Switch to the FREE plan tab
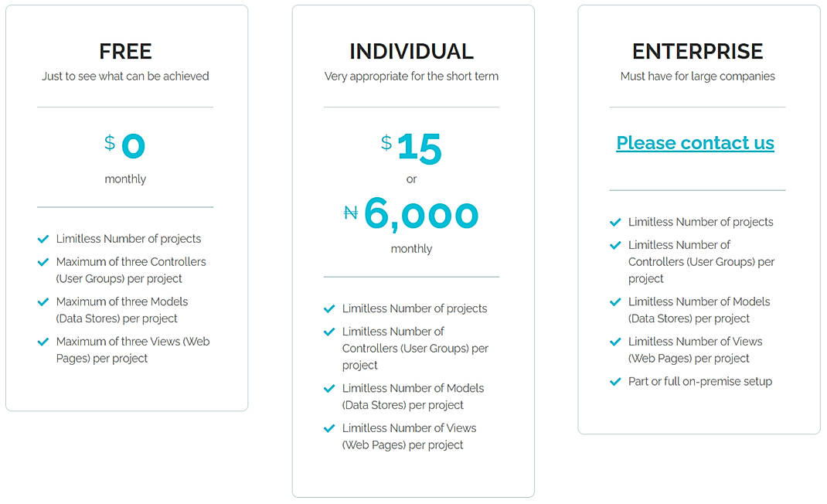The image size is (827, 504). [125, 51]
